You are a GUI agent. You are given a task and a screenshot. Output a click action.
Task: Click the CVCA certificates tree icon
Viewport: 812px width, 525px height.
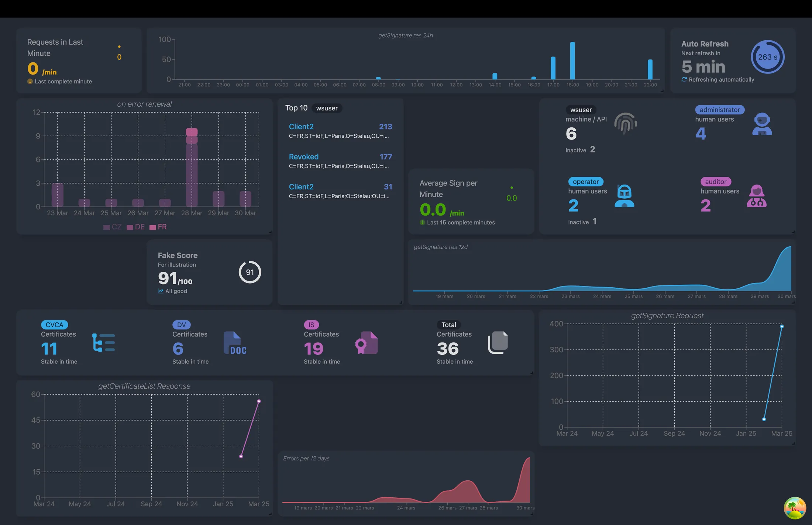[103, 343]
